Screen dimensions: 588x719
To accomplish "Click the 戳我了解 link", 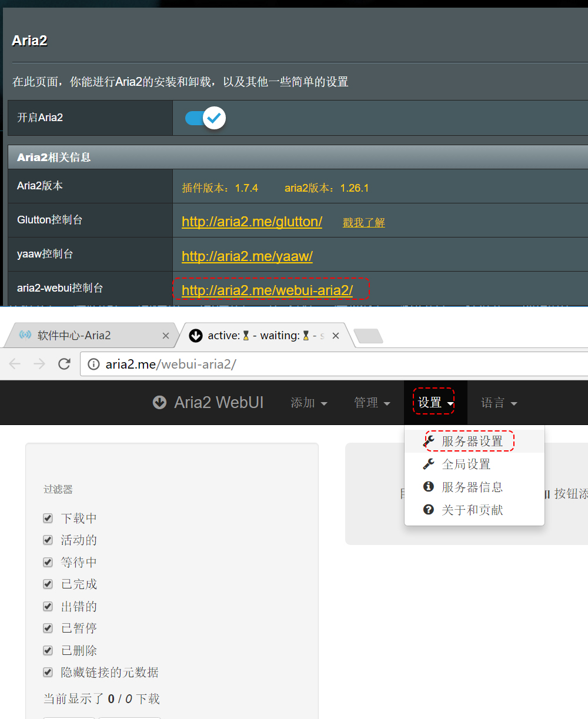I will pyautogui.click(x=363, y=222).
